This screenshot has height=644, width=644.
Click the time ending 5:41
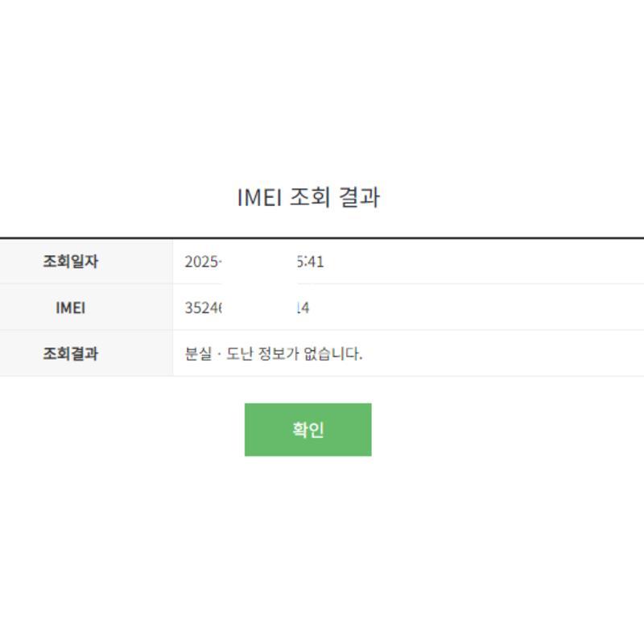311,262
